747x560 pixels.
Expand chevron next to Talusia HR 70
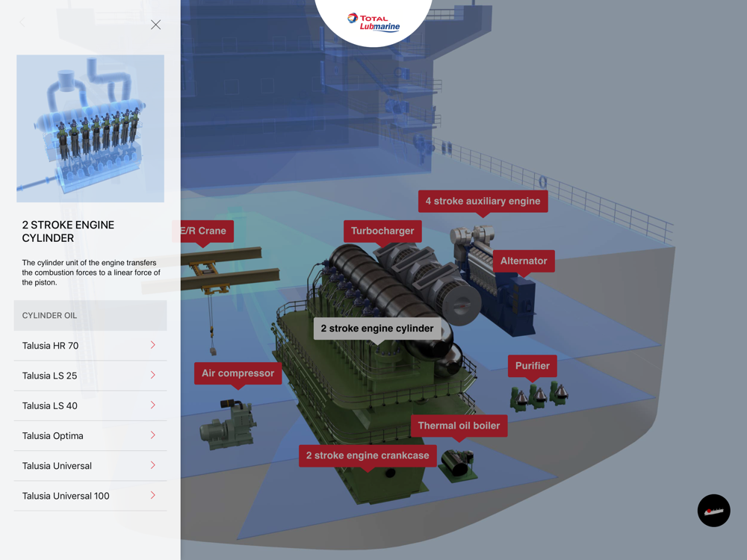153,345
